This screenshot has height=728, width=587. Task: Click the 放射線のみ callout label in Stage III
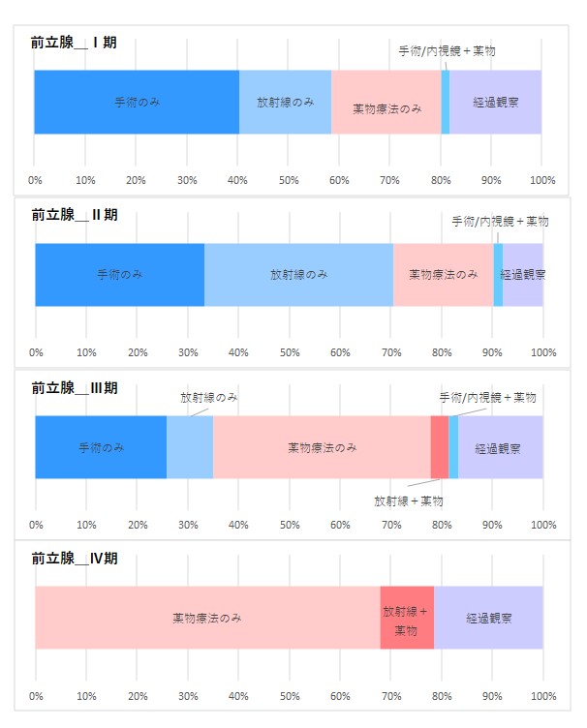209,398
